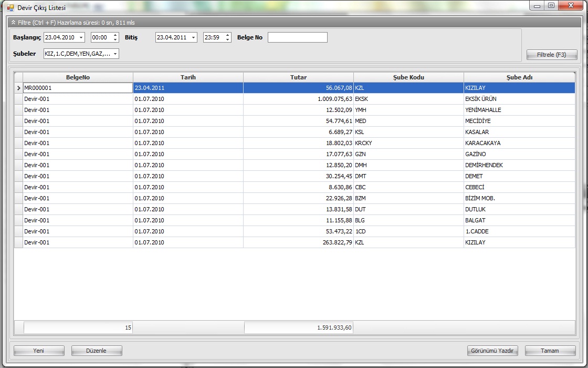Click the row indicator arrow for MR000001
588x368 pixels.
19,88
